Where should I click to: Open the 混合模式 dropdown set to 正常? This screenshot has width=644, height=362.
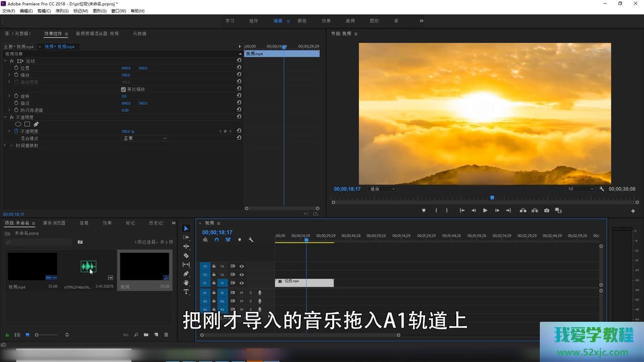144,138
